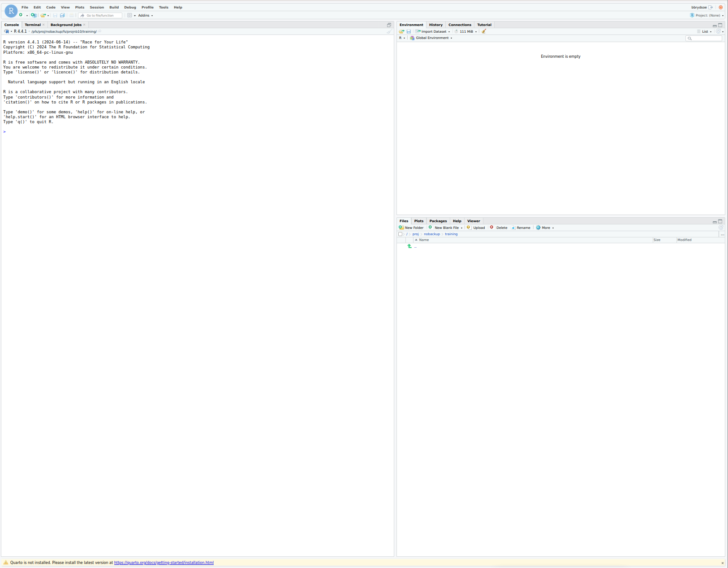Screen dimensions: 728x568
Task: Expand the Import Dataset dropdown
Action: (x=432, y=31)
